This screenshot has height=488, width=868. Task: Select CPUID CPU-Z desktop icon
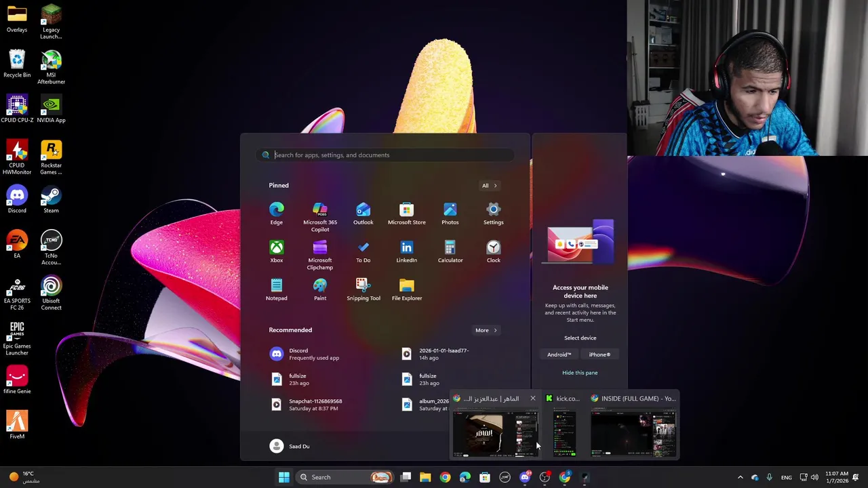17,109
